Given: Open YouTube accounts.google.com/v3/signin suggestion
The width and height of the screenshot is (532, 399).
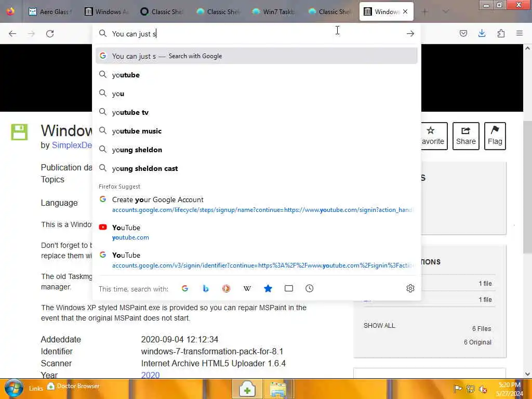Looking at the screenshot, I should 257,260.
